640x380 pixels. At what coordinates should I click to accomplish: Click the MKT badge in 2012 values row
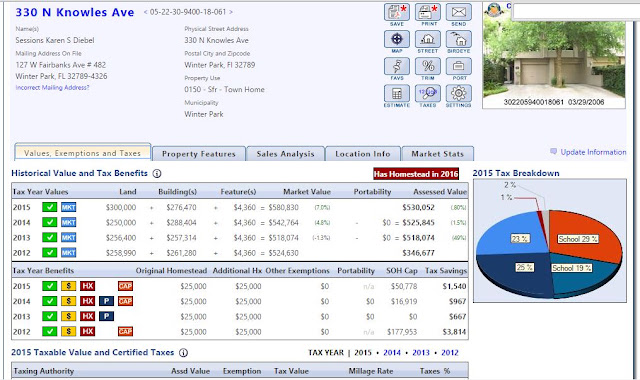69,253
